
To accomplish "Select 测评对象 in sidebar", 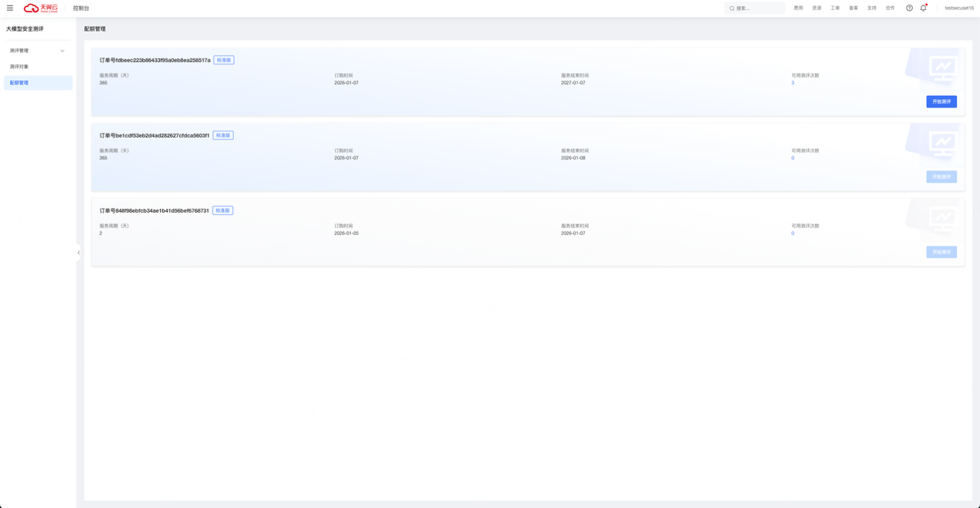I will pos(38,66).
